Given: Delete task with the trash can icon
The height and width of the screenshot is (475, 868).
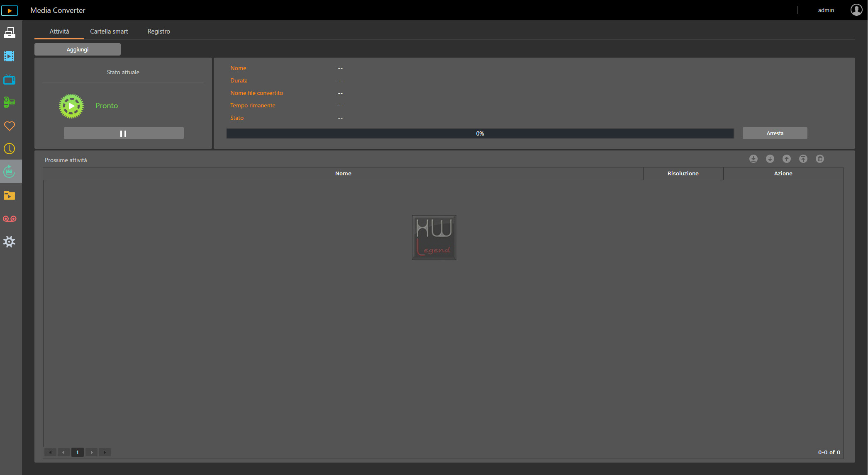Looking at the screenshot, I should coord(820,159).
